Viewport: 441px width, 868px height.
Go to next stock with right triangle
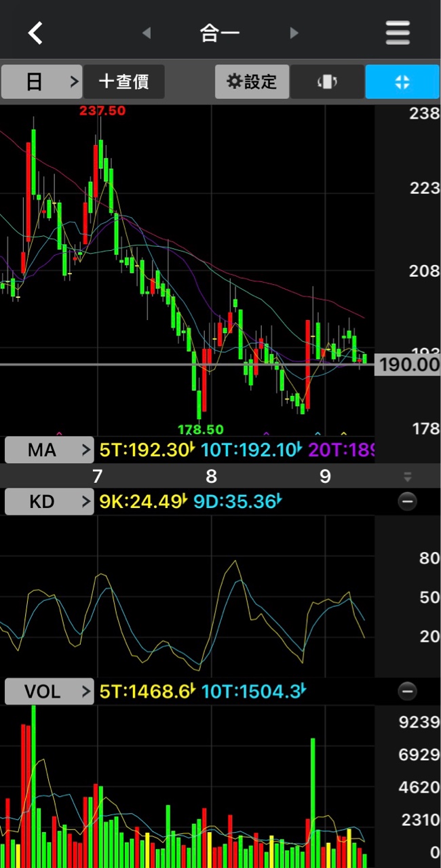(294, 33)
